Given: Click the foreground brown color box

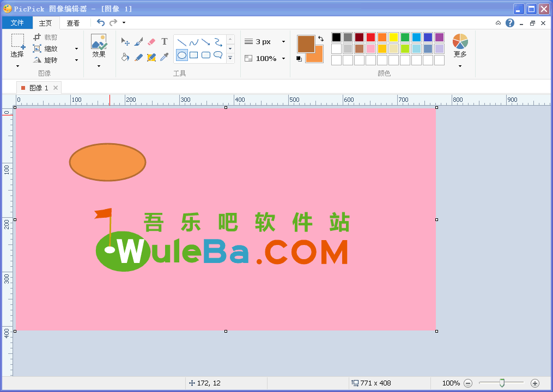Looking at the screenshot, I should click(306, 44).
